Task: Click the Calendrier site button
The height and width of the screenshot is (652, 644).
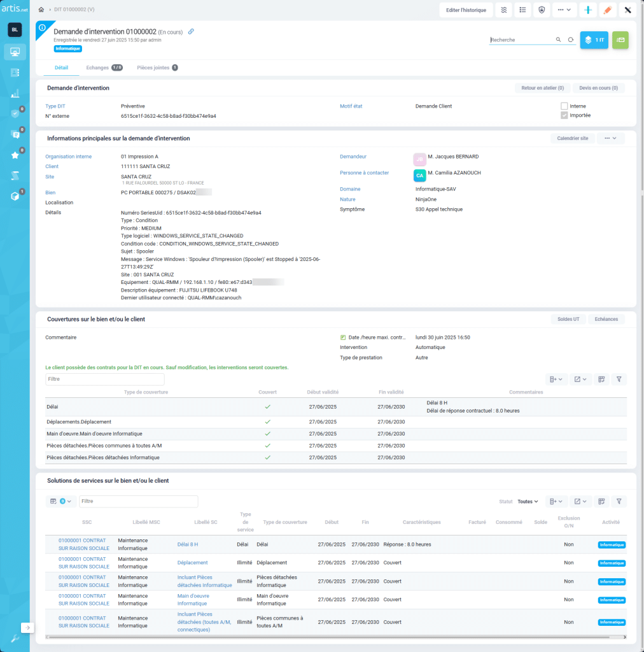Action: tap(573, 138)
